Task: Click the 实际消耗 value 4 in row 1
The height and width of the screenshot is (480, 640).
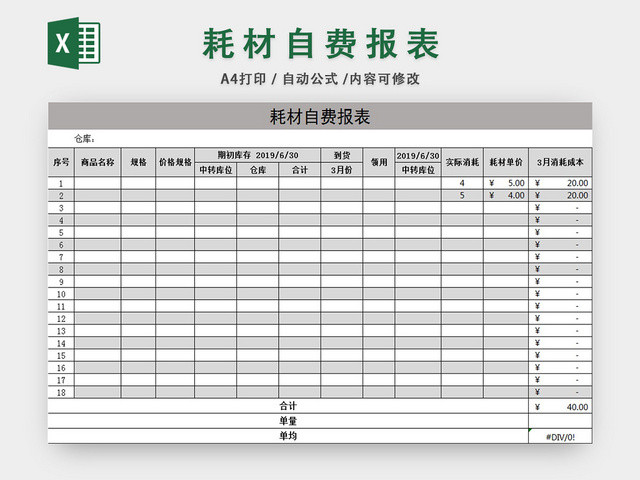Action: click(462, 183)
